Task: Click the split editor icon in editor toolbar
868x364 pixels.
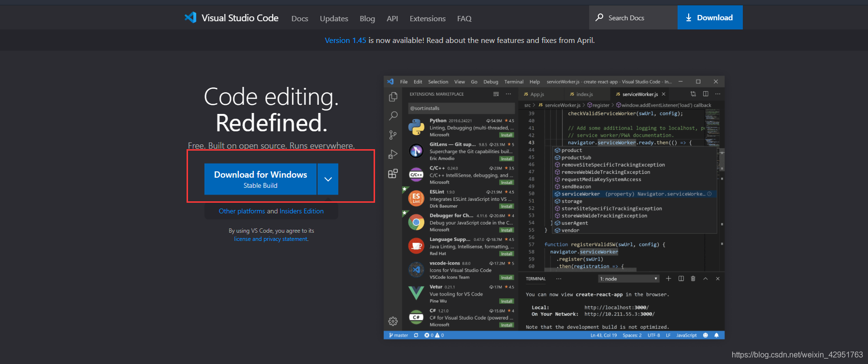Action: [706, 94]
